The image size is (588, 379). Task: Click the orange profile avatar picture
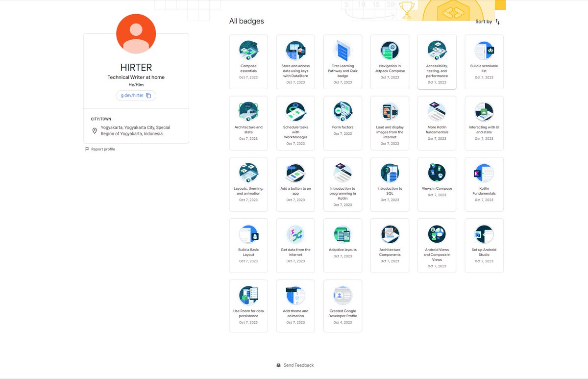(136, 34)
